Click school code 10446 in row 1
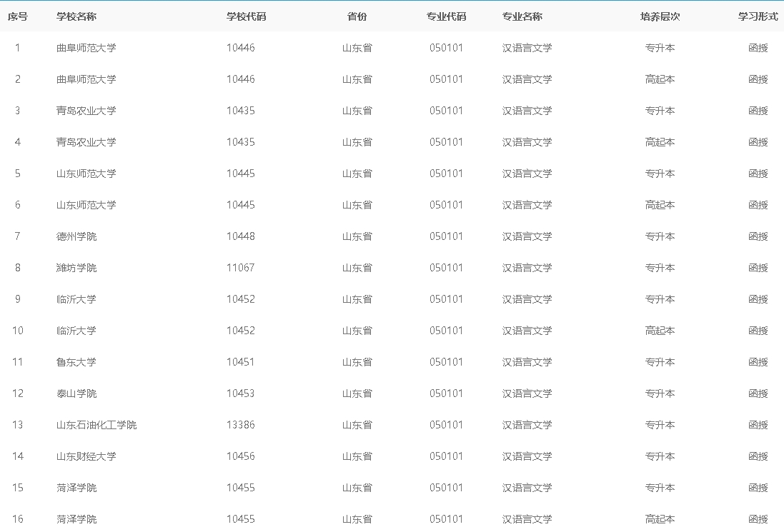The width and height of the screenshot is (784, 532). point(241,48)
